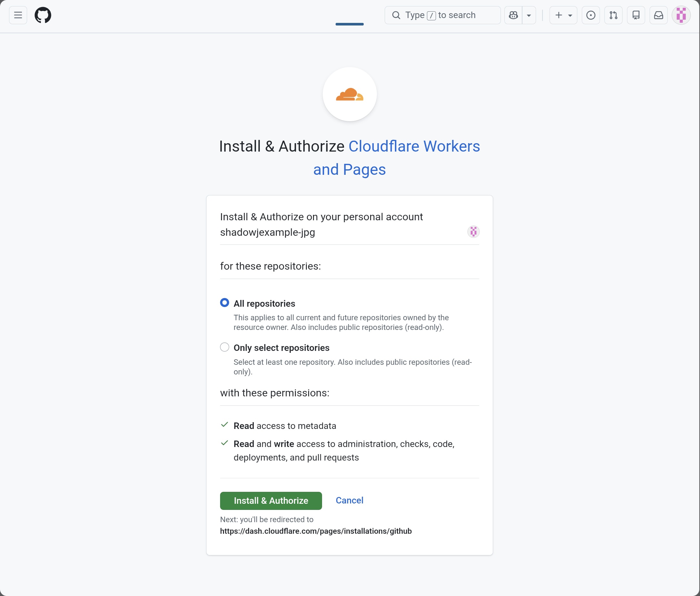Viewport: 700px width, 596px height.
Task: Click the All repositories label text
Action: click(x=264, y=303)
